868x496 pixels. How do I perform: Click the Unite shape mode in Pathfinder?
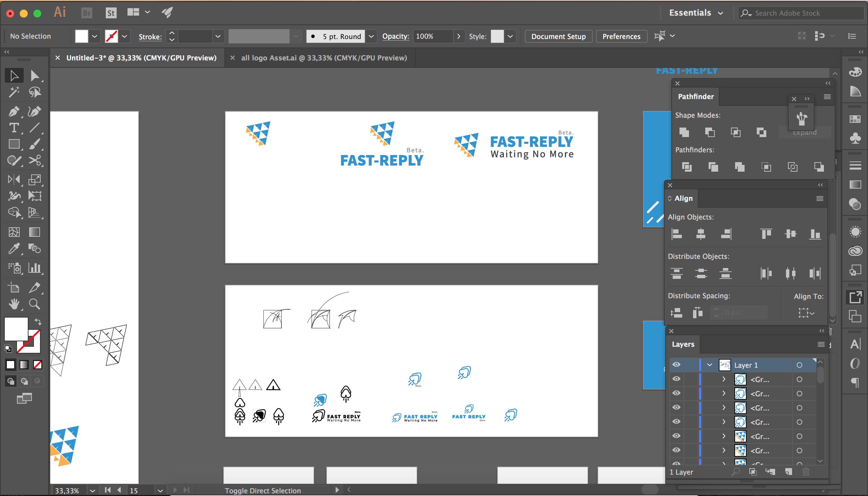pyautogui.click(x=684, y=132)
